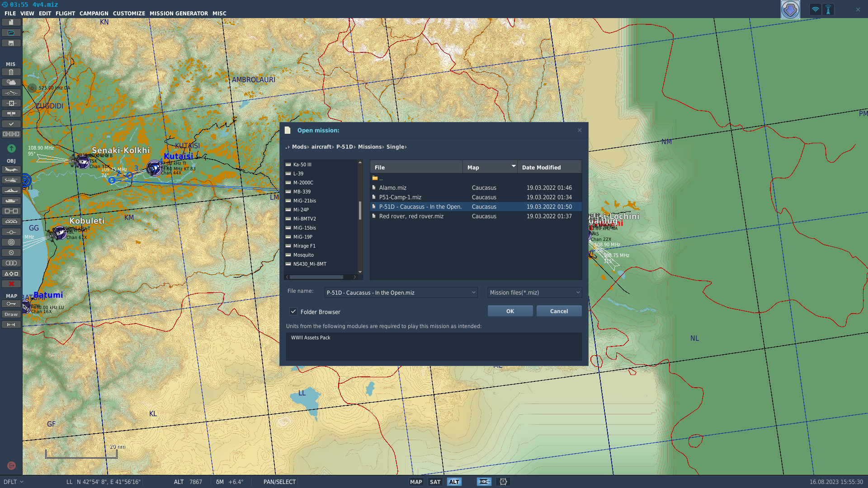The image size is (868, 488).
Task: Click the download module manager icon
Action: (x=790, y=9)
